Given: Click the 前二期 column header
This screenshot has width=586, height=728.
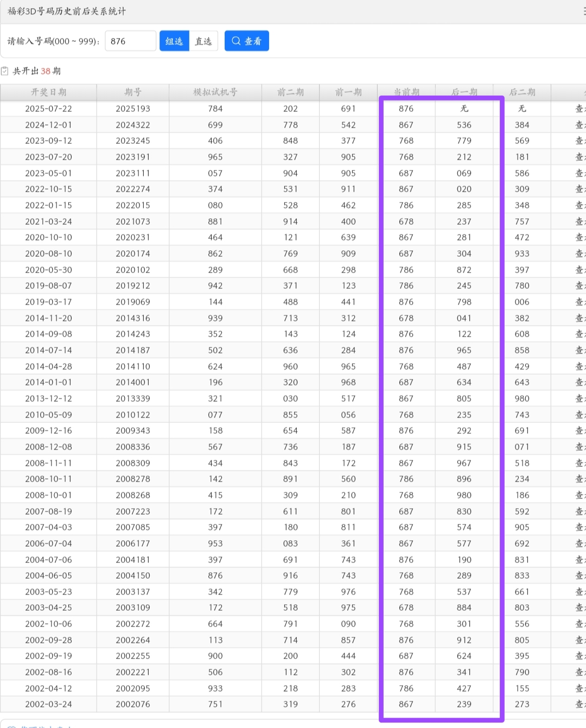Looking at the screenshot, I should [x=290, y=92].
